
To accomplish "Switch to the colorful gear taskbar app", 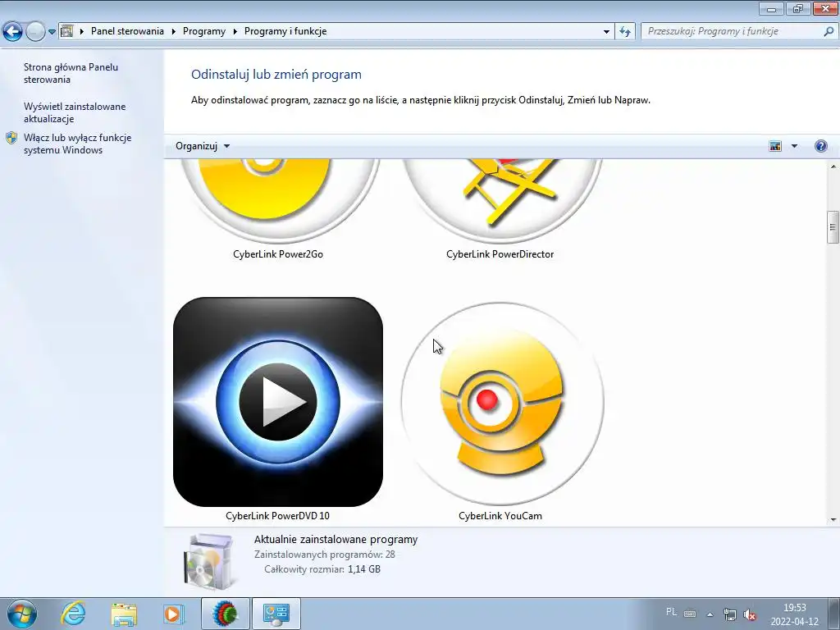I will click(x=225, y=614).
